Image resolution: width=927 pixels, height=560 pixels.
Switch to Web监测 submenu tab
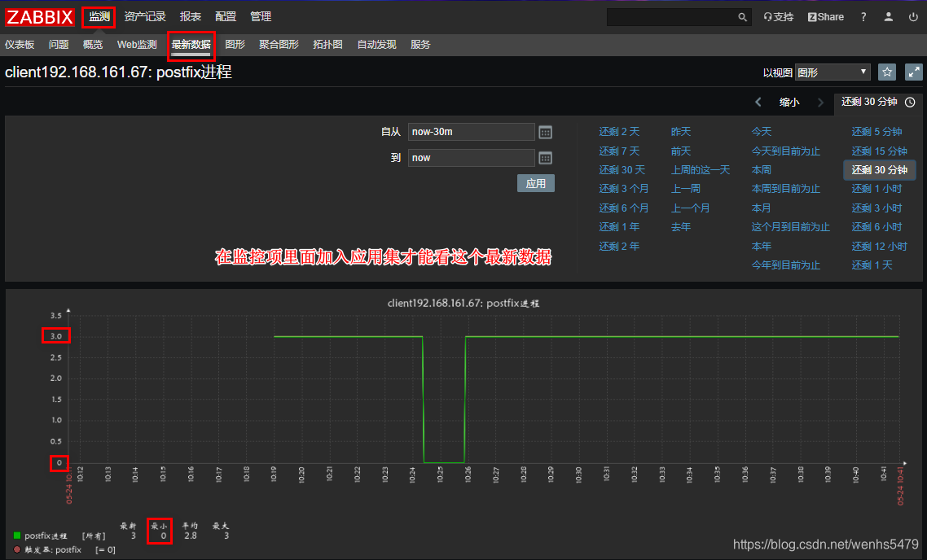tap(137, 44)
